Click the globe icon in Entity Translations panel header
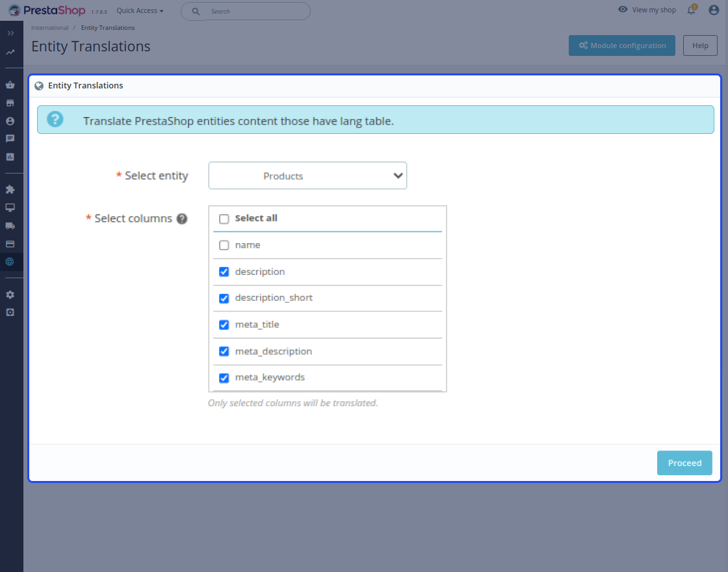The width and height of the screenshot is (728, 572). 39,86
